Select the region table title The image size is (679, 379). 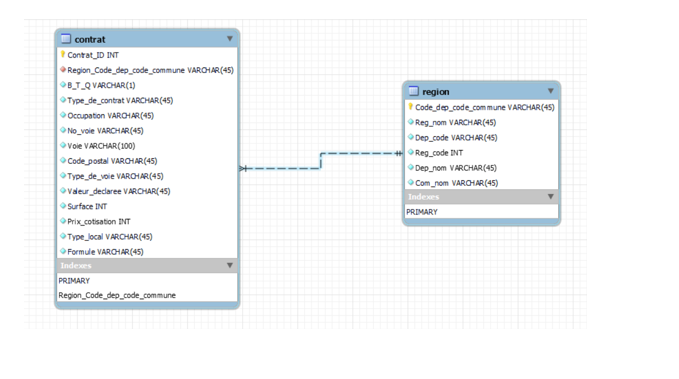(436, 92)
